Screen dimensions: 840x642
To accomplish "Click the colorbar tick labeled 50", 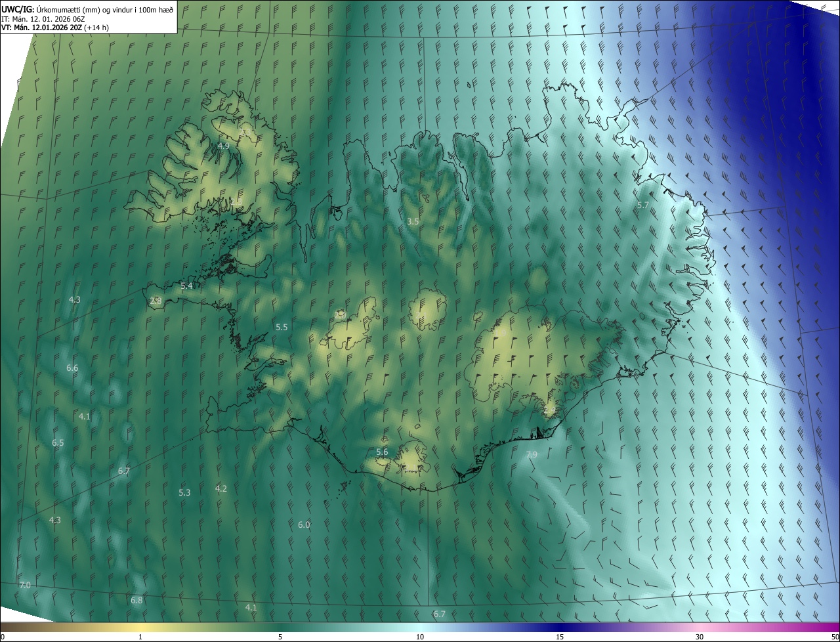I will [835, 637].
